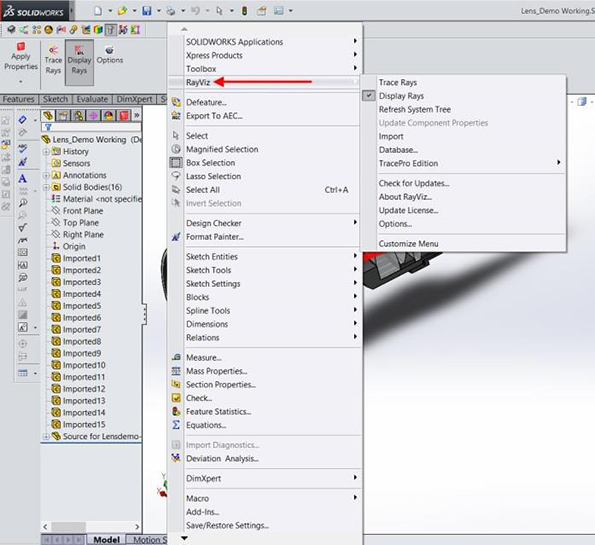Toggle the Display Rays toolbar button
This screenshot has width=595, height=545.
pos(79,62)
